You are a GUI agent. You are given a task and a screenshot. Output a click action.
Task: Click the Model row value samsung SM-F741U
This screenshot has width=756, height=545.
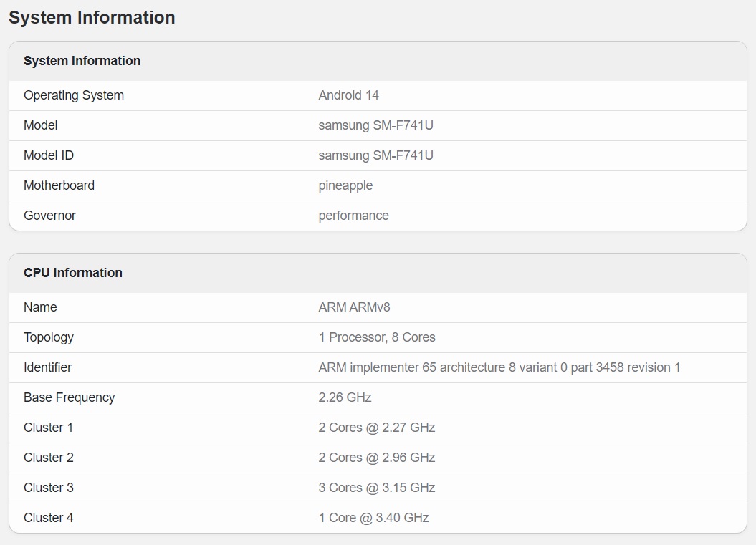tap(375, 125)
